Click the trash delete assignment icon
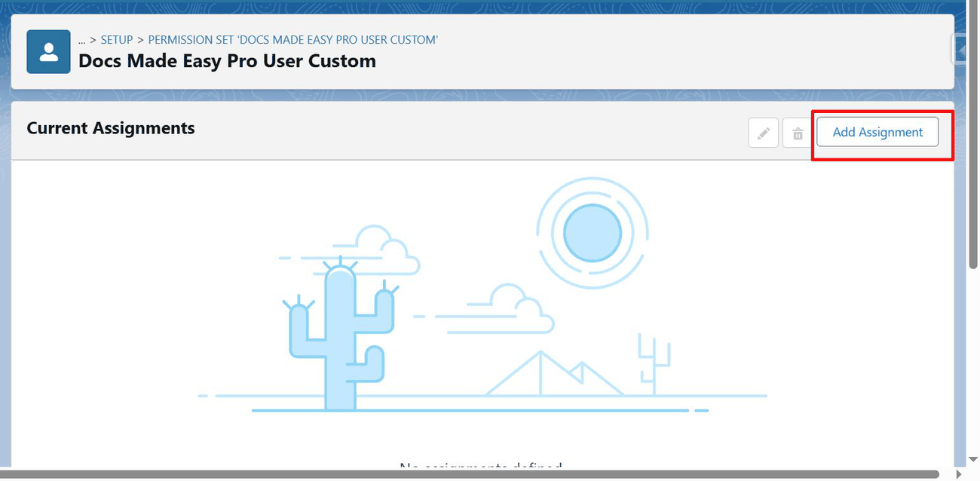Screen dimensions: 980x481 point(798,133)
